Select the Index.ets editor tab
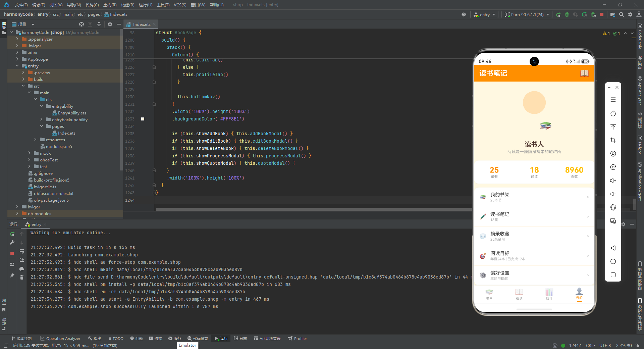Screen dimensions: 644x349 click(141, 24)
